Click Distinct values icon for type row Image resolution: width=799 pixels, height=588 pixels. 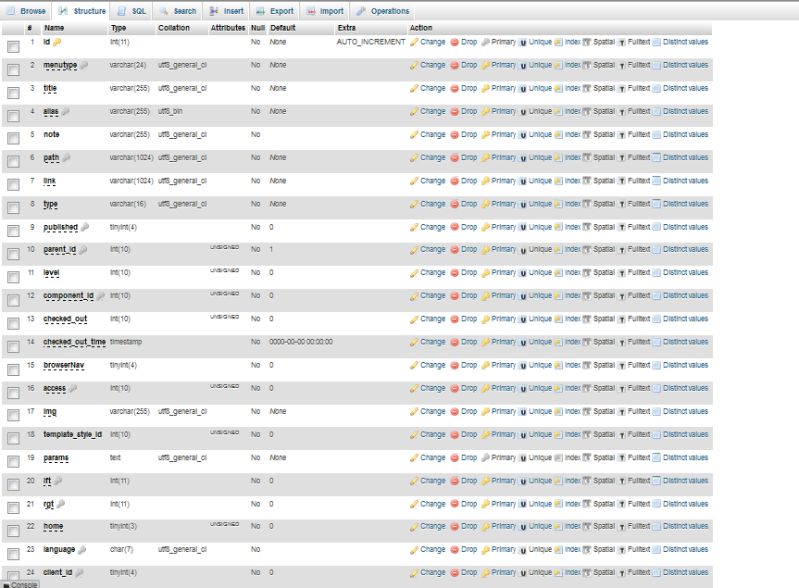pyautogui.click(x=656, y=204)
